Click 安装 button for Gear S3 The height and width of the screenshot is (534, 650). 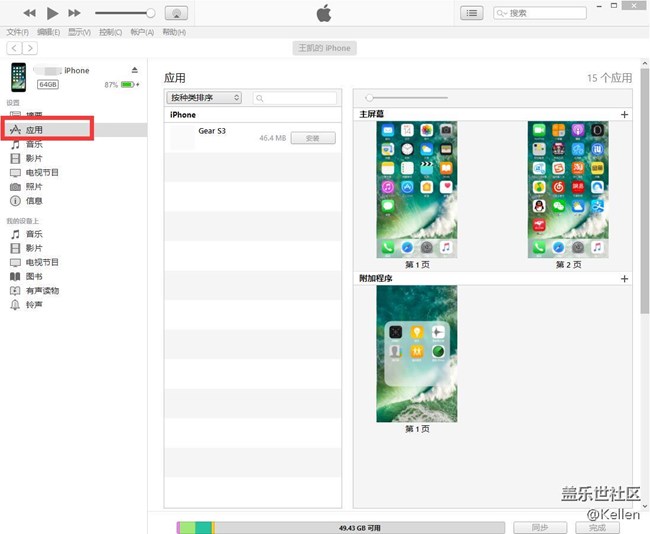[x=313, y=138]
